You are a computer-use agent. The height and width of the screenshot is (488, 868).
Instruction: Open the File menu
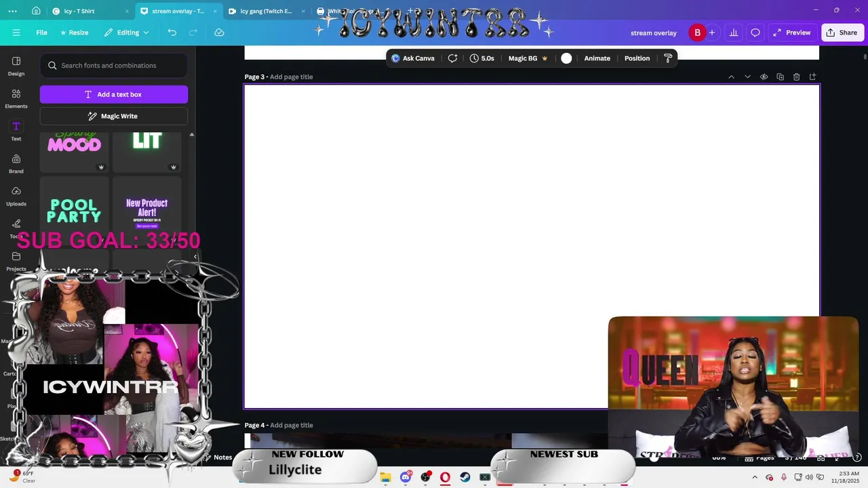(41, 33)
